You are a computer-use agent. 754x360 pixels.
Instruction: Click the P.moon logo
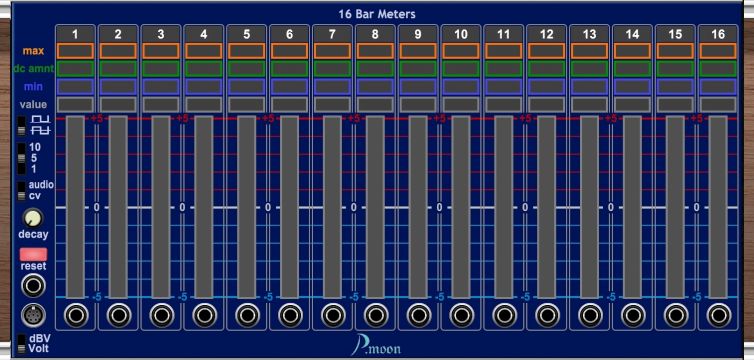pos(376,346)
